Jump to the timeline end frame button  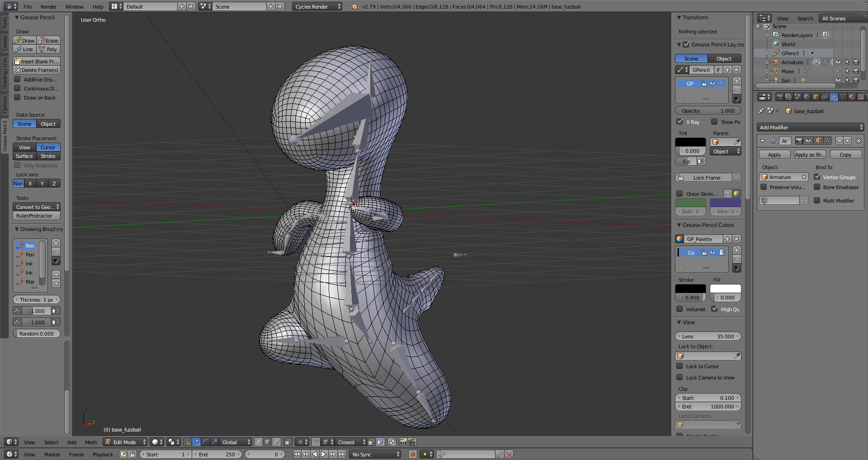click(x=342, y=454)
